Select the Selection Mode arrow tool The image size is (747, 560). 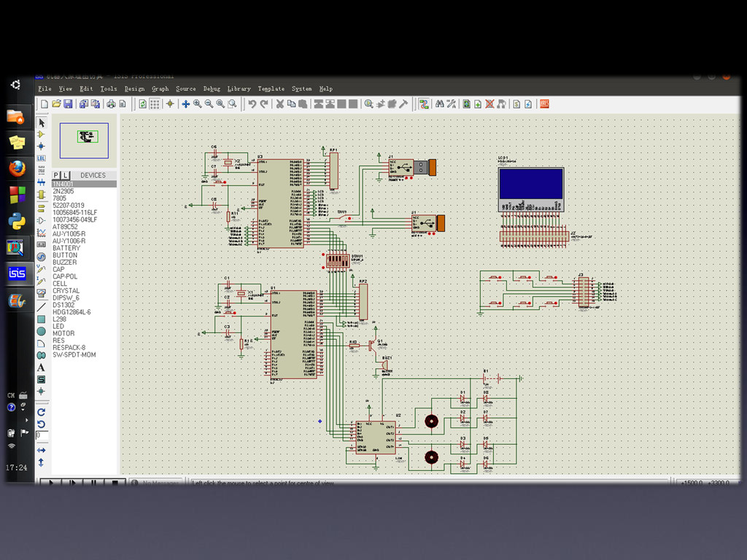(42, 123)
